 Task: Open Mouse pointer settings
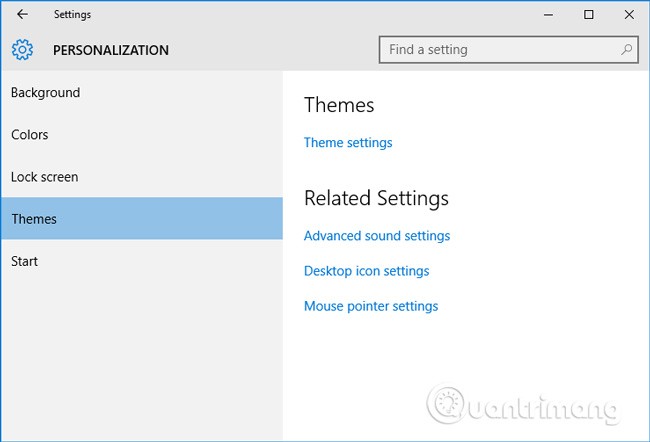(371, 306)
